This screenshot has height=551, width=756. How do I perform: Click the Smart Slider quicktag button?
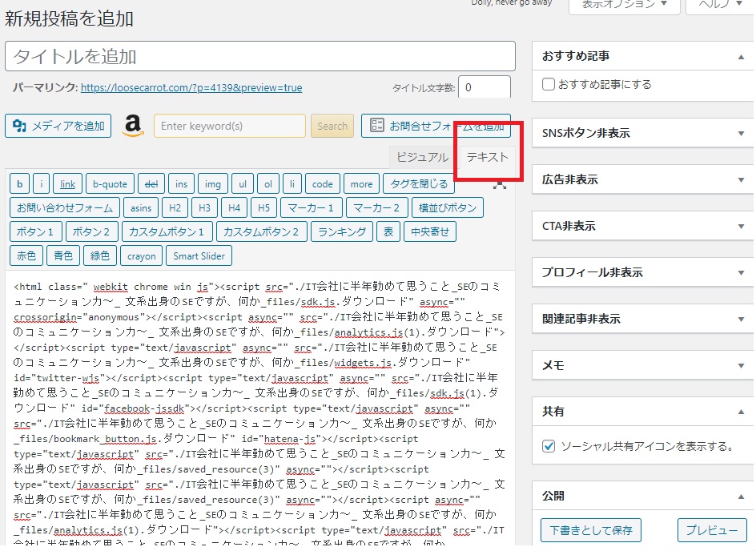(199, 256)
